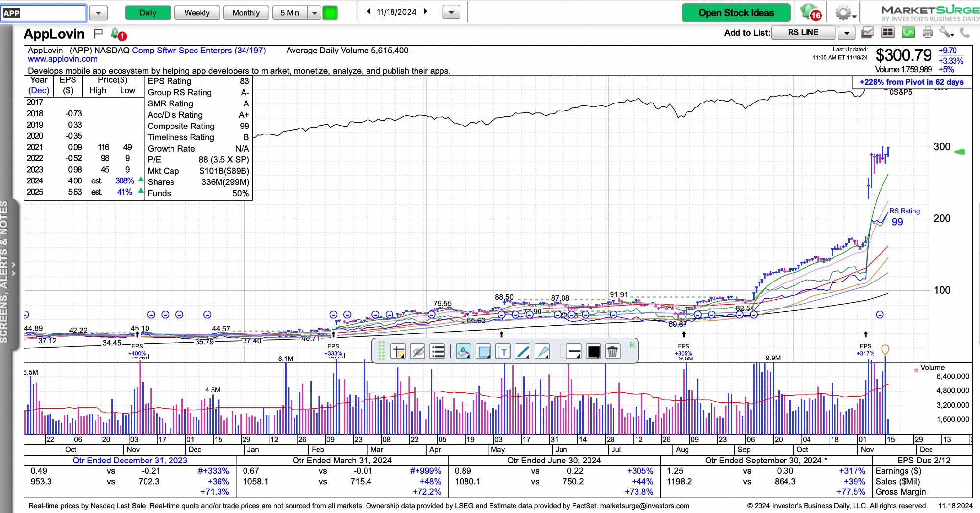The image size is (980, 513).
Task: Click the MarketSurge logo
Action: click(x=930, y=13)
